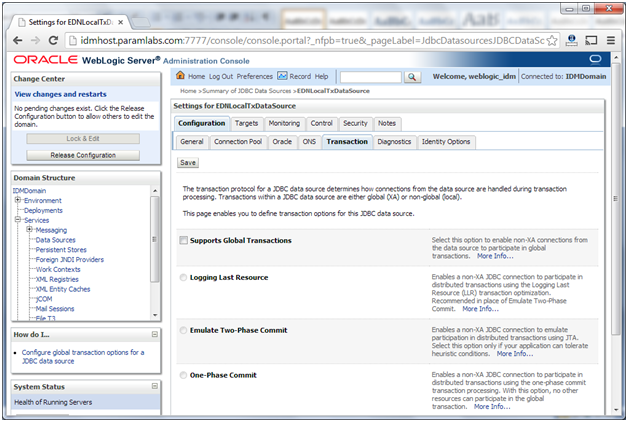The image size is (628, 422).
Task: Open Persistent Stores tree item
Action: pyautogui.click(x=61, y=249)
